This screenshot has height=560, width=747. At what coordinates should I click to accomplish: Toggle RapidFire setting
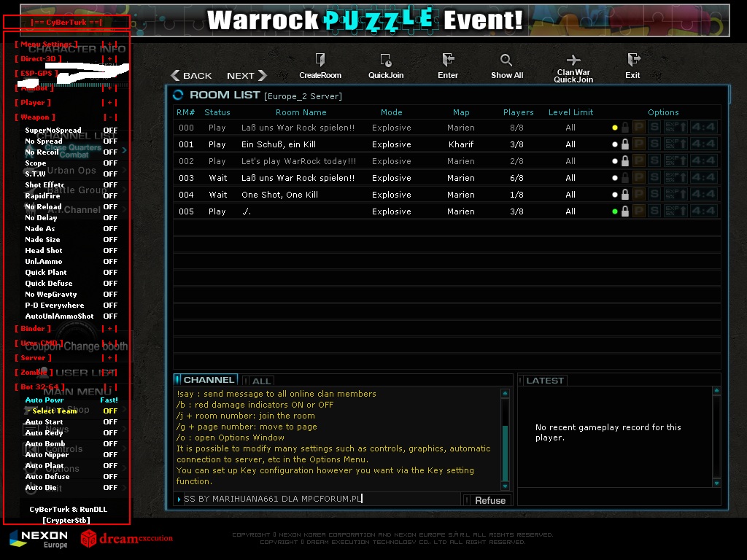pos(71,195)
